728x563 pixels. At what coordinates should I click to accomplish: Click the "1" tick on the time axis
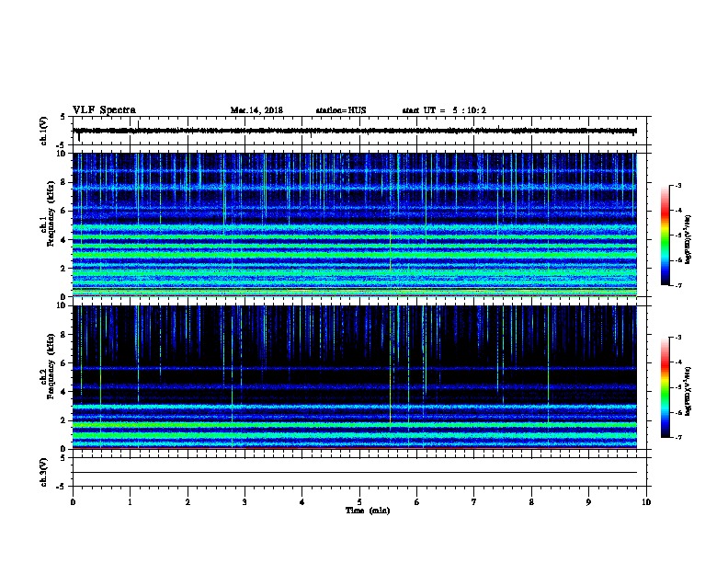pyautogui.click(x=130, y=502)
